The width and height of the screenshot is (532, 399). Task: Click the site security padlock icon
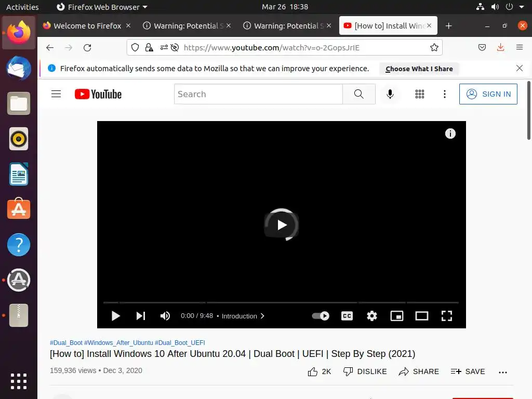149,47
